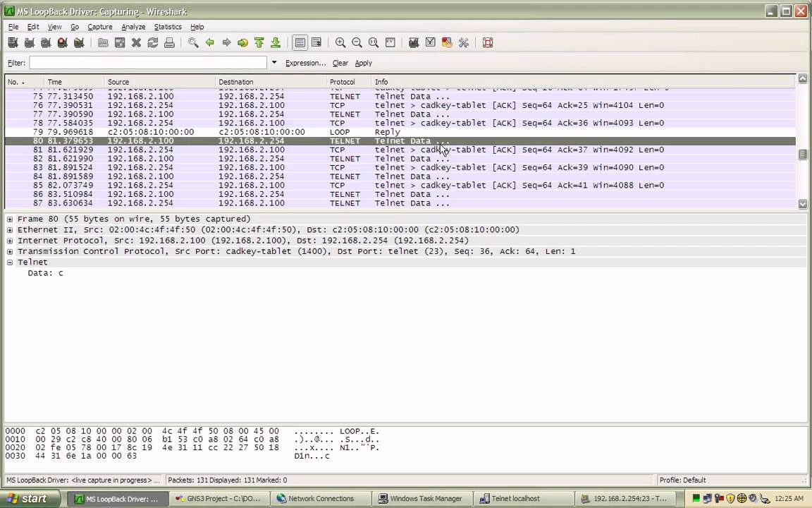
Task: Stop the running live capture
Action: tap(63, 43)
